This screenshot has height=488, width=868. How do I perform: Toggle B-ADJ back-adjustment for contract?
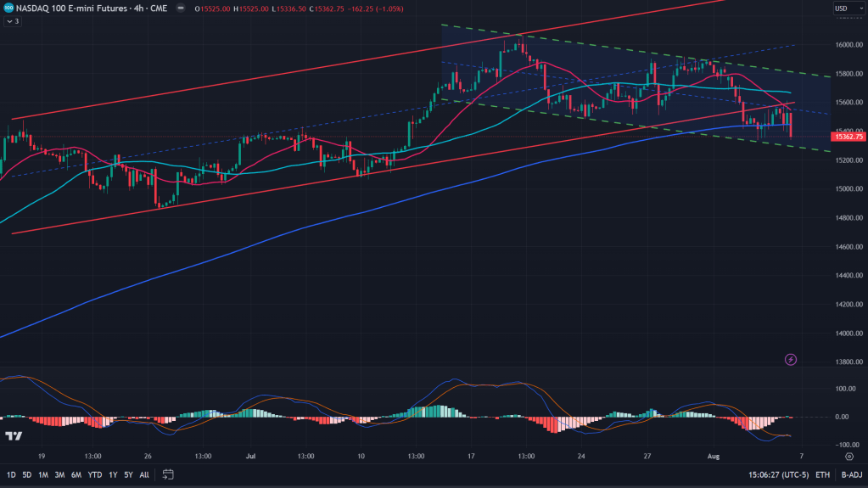(851, 474)
